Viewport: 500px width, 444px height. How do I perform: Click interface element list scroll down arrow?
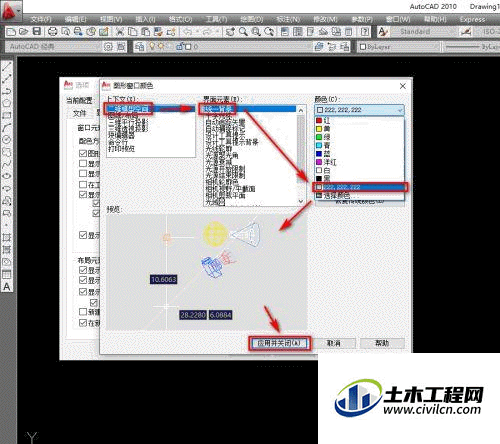[300, 201]
